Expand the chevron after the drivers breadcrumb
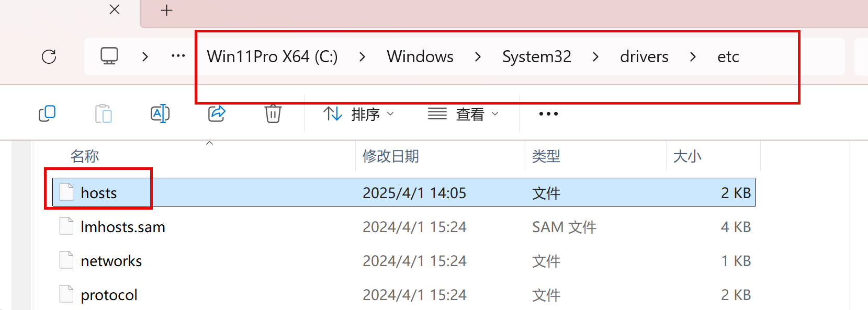The width and height of the screenshot is (868, 310). point(693,56)
